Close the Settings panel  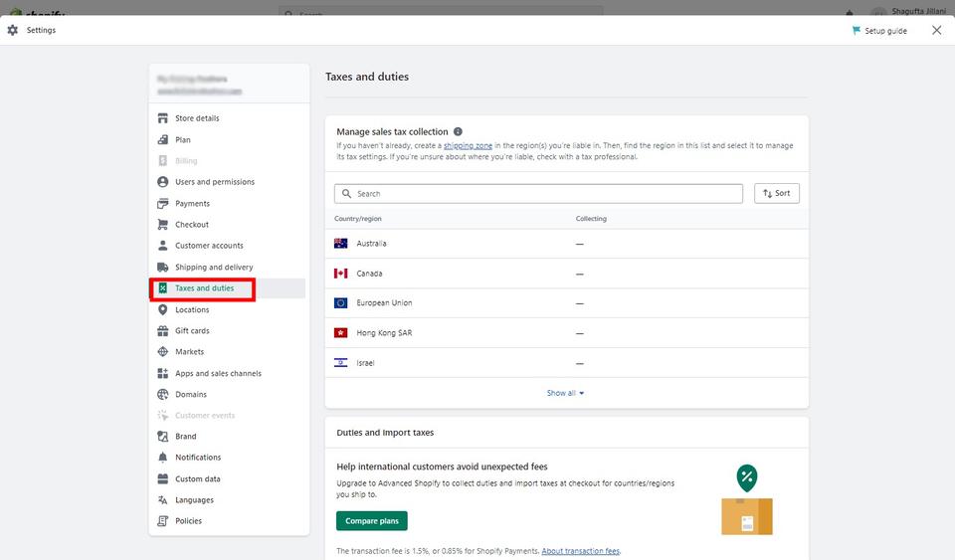(937, 30)
